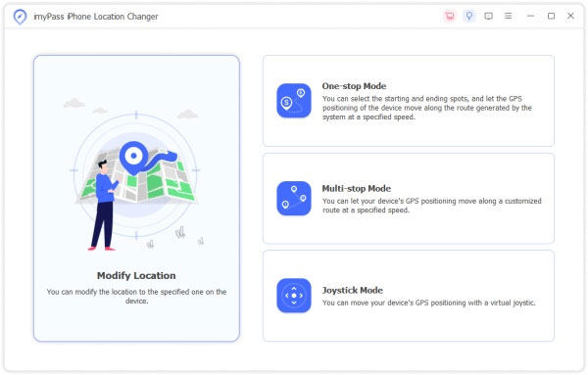This screenshot has width=588, height=375.
Task: Click the map illustration in Modify Location
Action: click(136, 174)
